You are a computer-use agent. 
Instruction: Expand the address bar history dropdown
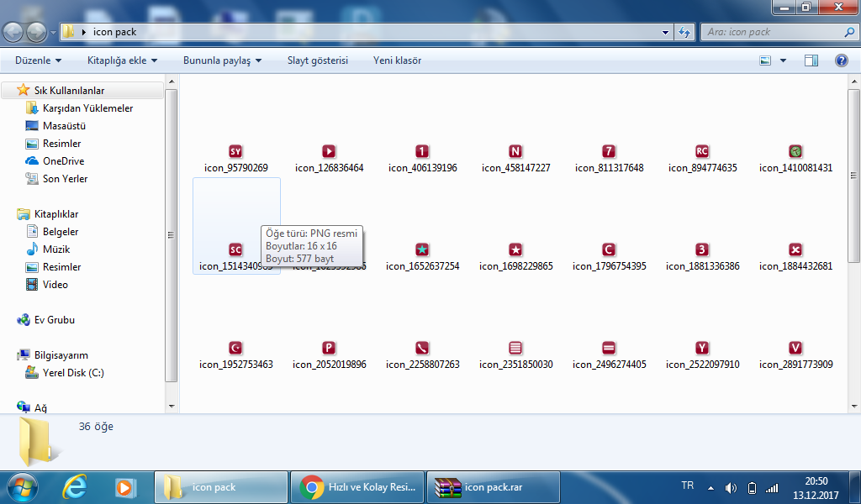click(x=666, y=33)
